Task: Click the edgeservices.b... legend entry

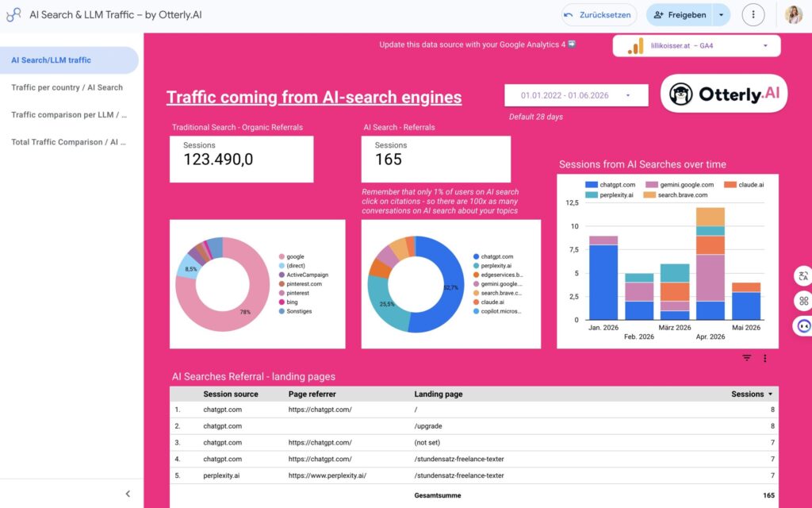Action: pos(498,275)
